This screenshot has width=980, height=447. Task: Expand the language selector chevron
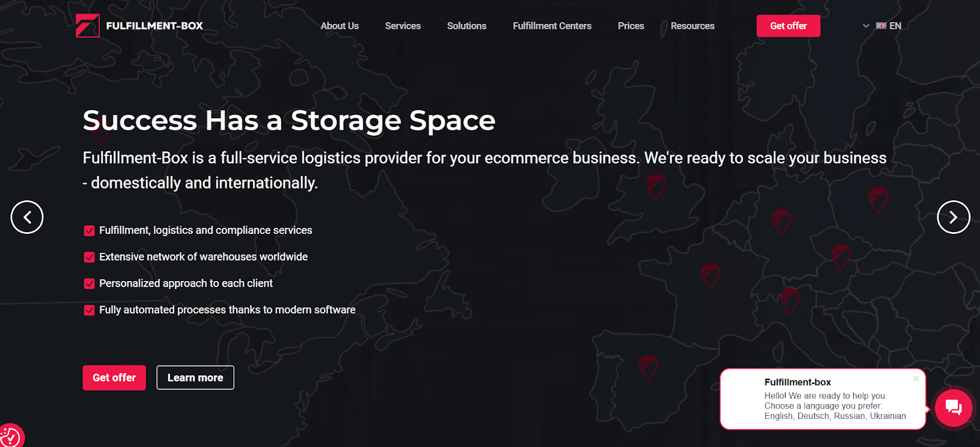pos(865,26)
